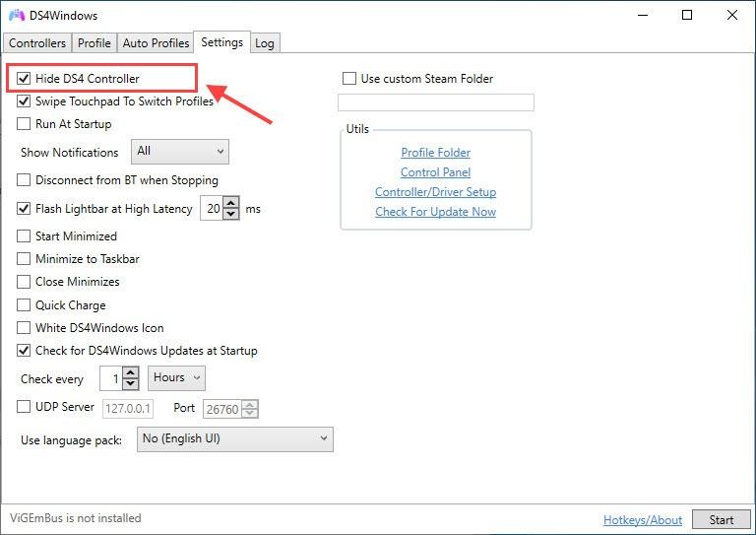Maximize the DS4Windows window
756x535 pixels.
click(x=687, y=15)
